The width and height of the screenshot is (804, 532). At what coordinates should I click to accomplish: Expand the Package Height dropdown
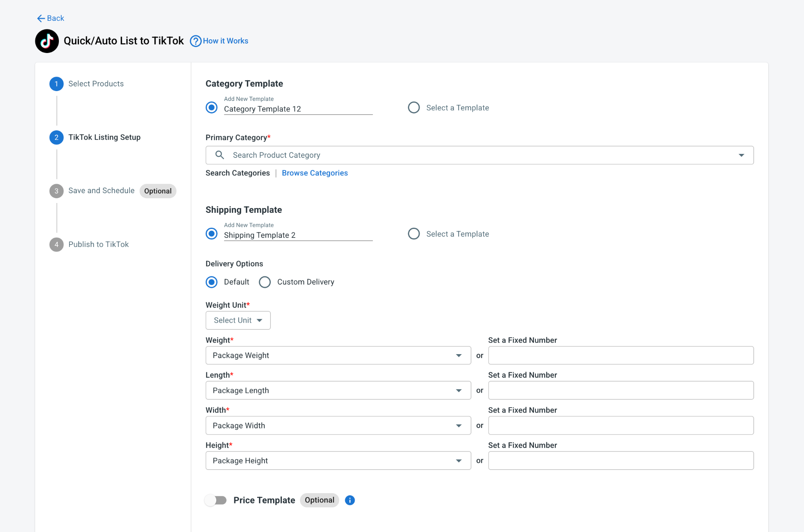coord(338,461)
